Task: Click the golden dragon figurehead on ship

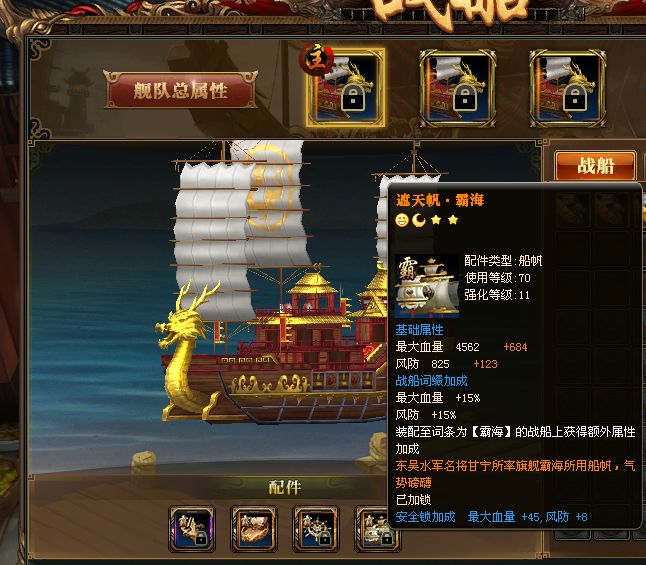Action: coord(185,350)
